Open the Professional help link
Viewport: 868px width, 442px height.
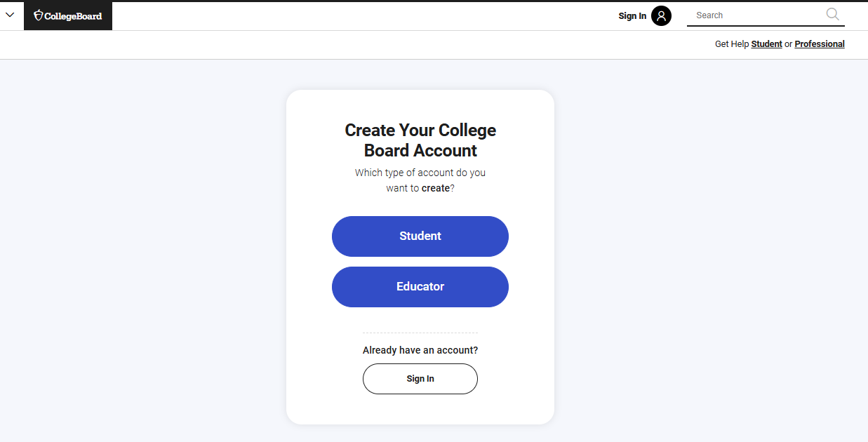click(x=820, y=43)
